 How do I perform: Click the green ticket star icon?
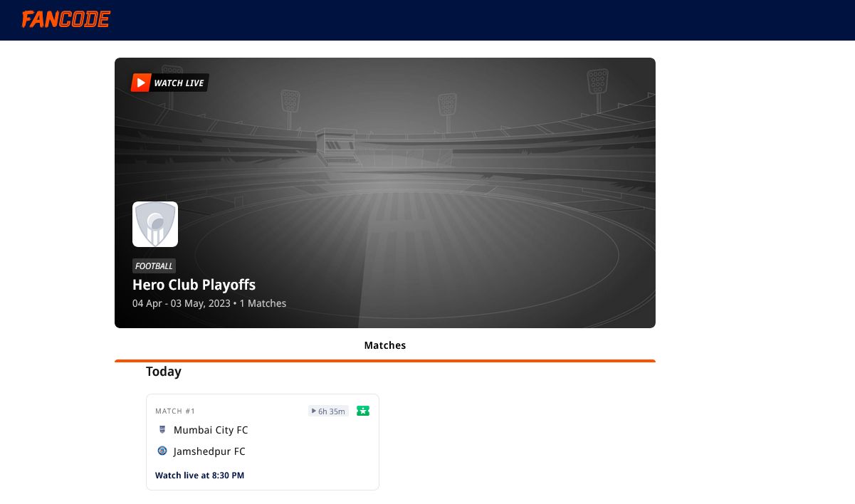[x=363, y=411]
